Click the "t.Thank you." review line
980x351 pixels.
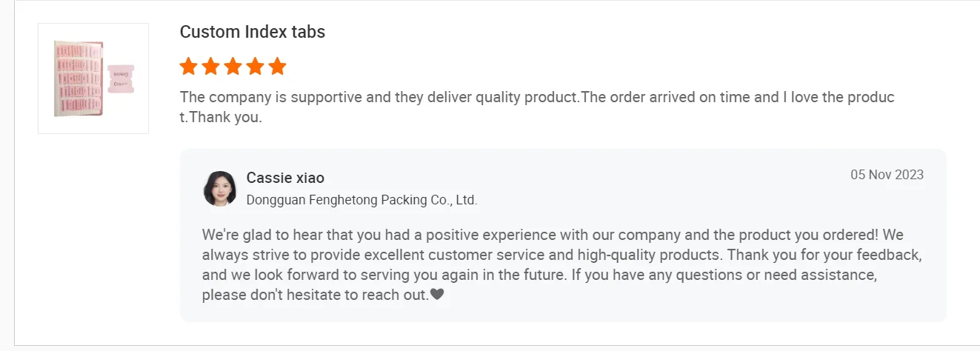pos(221,117)
